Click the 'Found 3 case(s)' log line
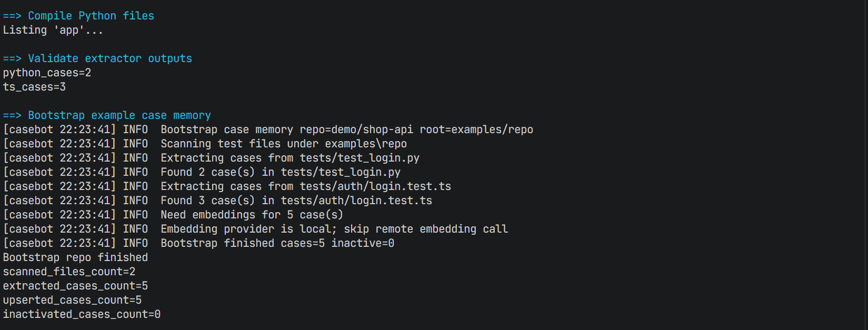Screen dimensions: 868x330 pyautogui.click(x=218, y=201)
